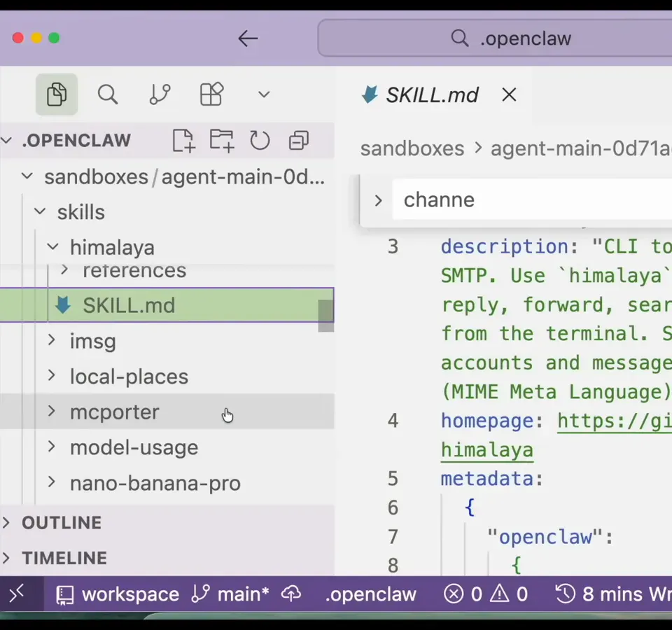
Task: Open the homepage https link on line 4
Action: point(615,421)
